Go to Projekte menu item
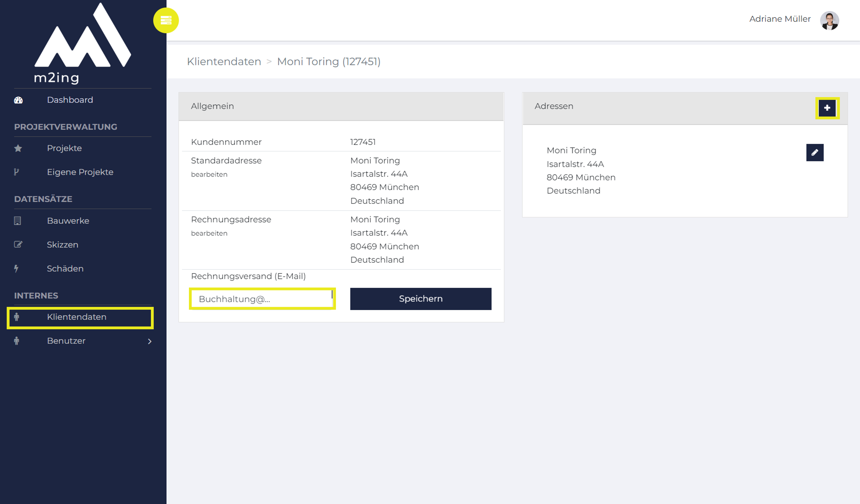The image size is (860, 504). pos(64,148)
